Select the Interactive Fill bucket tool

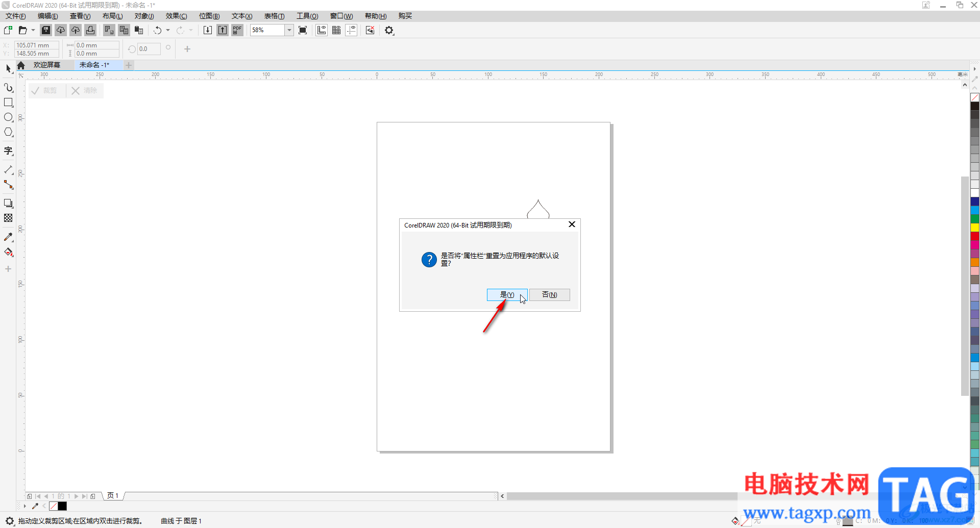(8, 252)
